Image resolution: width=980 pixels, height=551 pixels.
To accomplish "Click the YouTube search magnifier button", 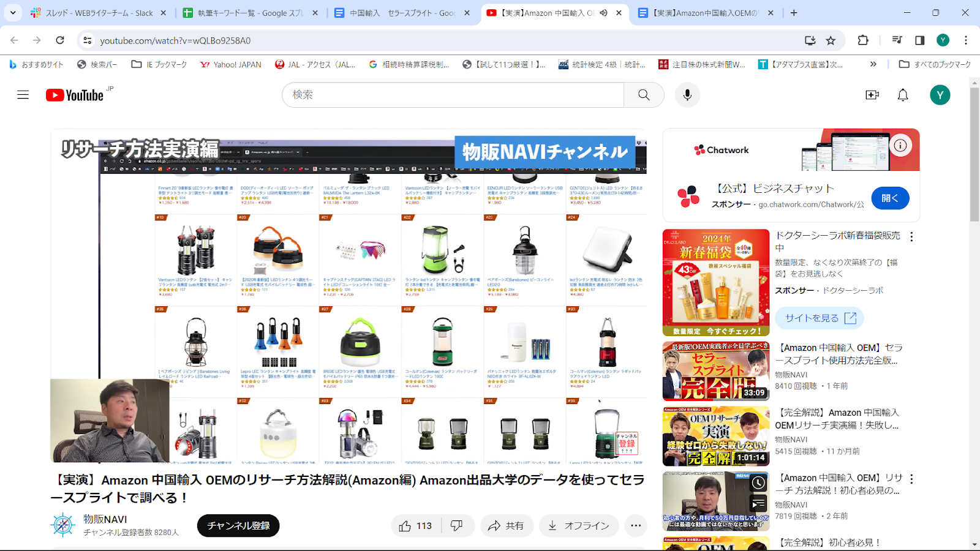I will coord(644,95).
